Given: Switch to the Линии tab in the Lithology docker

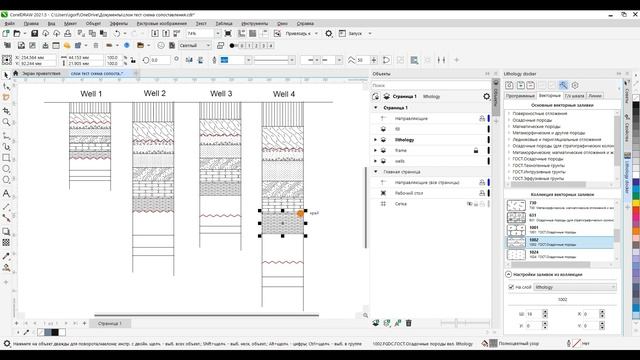Looking at the screenshot, I should tap(595, 96).
